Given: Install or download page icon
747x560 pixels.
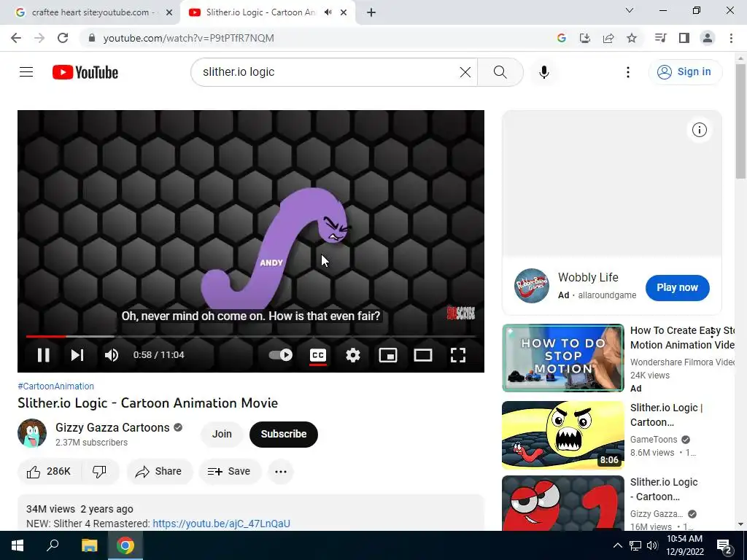Looking at the screenshot, I should 584,38.
